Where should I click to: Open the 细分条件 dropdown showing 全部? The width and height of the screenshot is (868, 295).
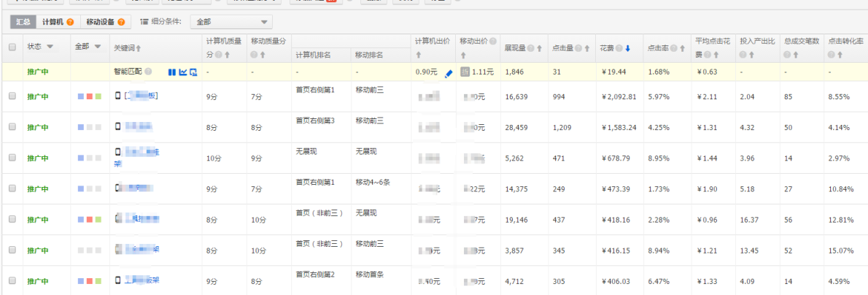[x=230, y=23]
